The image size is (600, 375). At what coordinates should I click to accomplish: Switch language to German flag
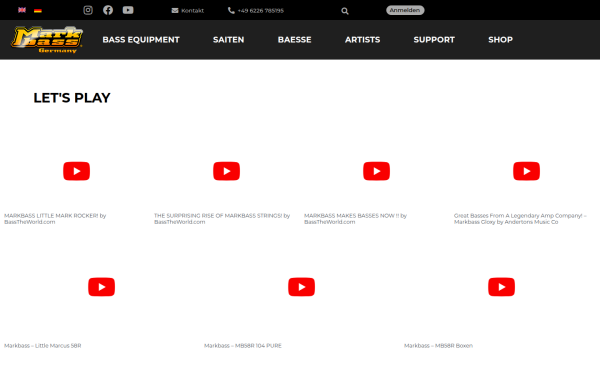[x=38, y=10]
